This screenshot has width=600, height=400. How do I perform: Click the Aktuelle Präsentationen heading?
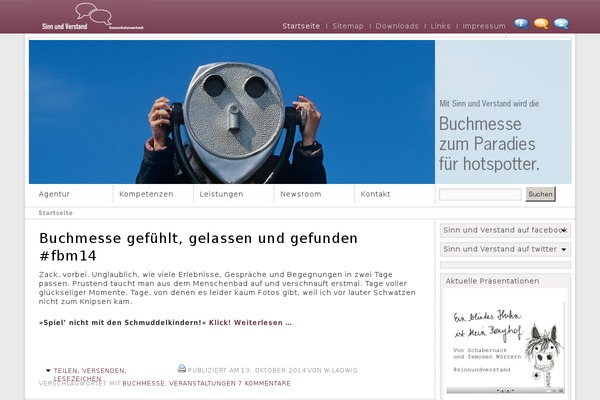pos(492,281)
